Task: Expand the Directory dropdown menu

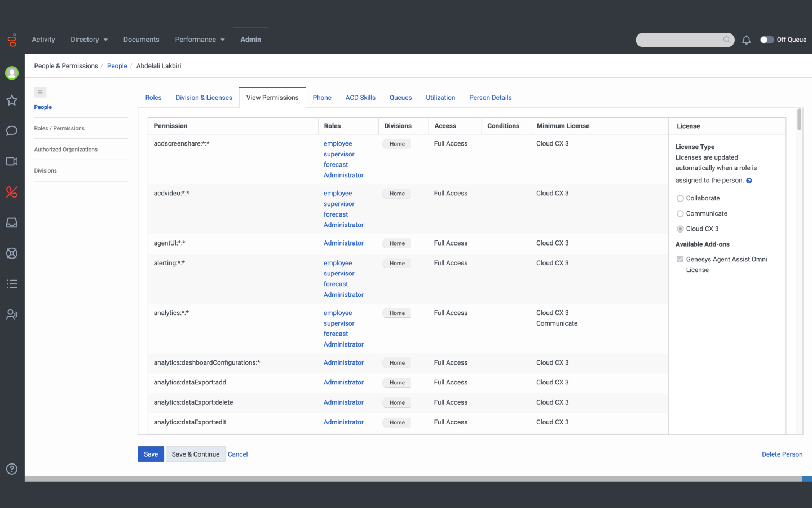Action: tap(89, 40)
